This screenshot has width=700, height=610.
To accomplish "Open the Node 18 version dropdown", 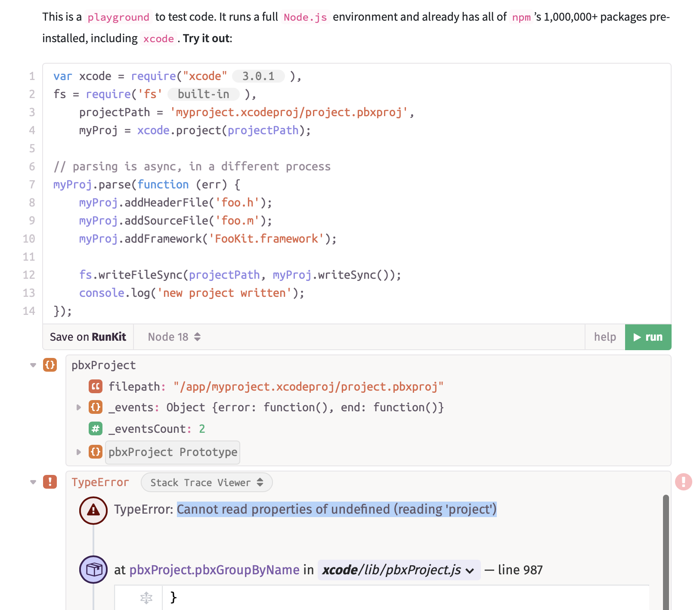I will (x=174, y=337).
